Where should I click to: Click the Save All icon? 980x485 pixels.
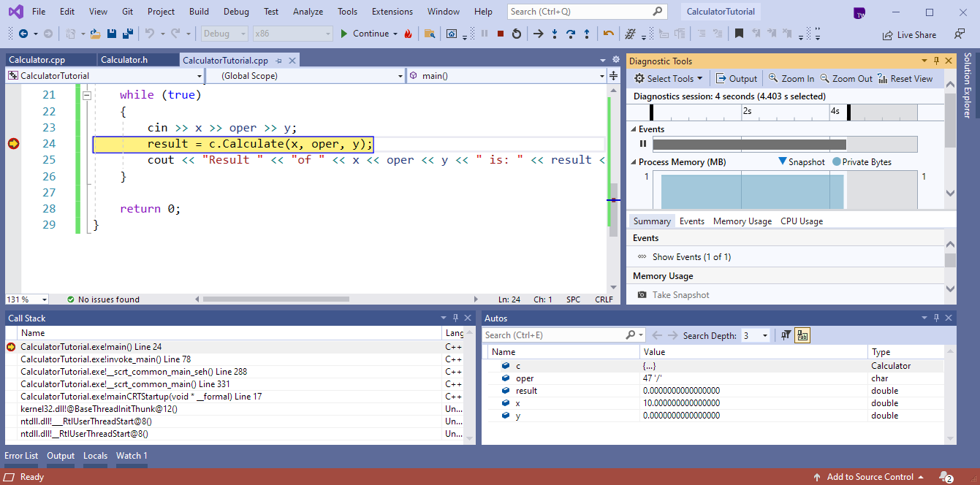pyautogui.click(x=127, y=34)
